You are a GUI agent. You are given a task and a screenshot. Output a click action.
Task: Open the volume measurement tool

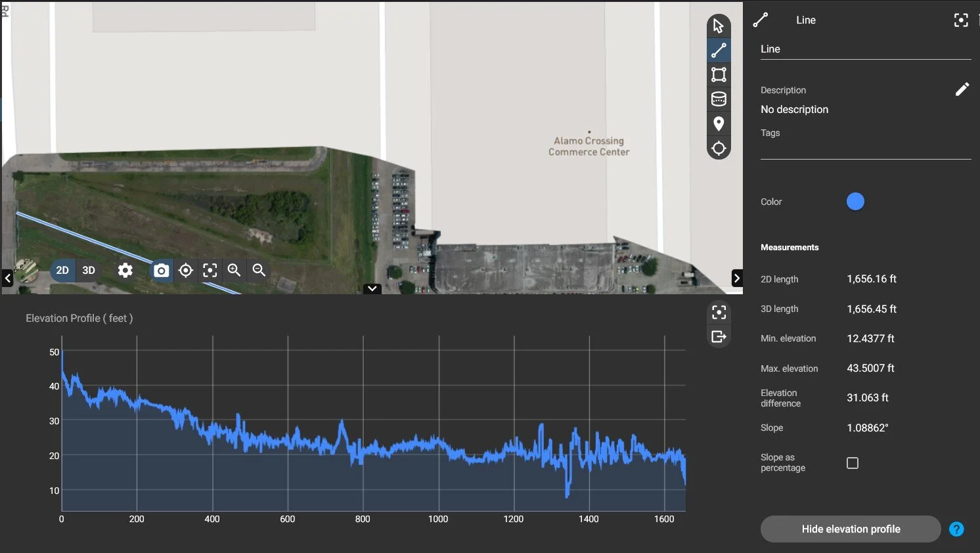719,99
